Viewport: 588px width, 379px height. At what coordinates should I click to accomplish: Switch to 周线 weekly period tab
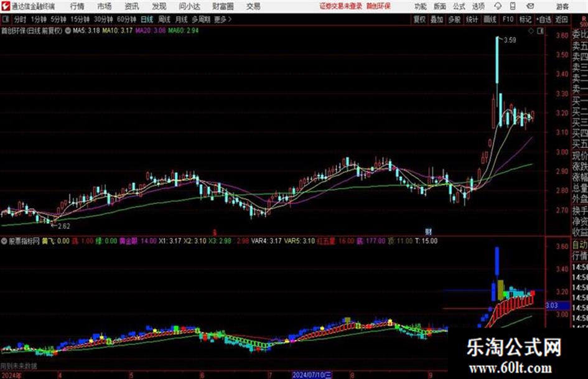[164, 19]
